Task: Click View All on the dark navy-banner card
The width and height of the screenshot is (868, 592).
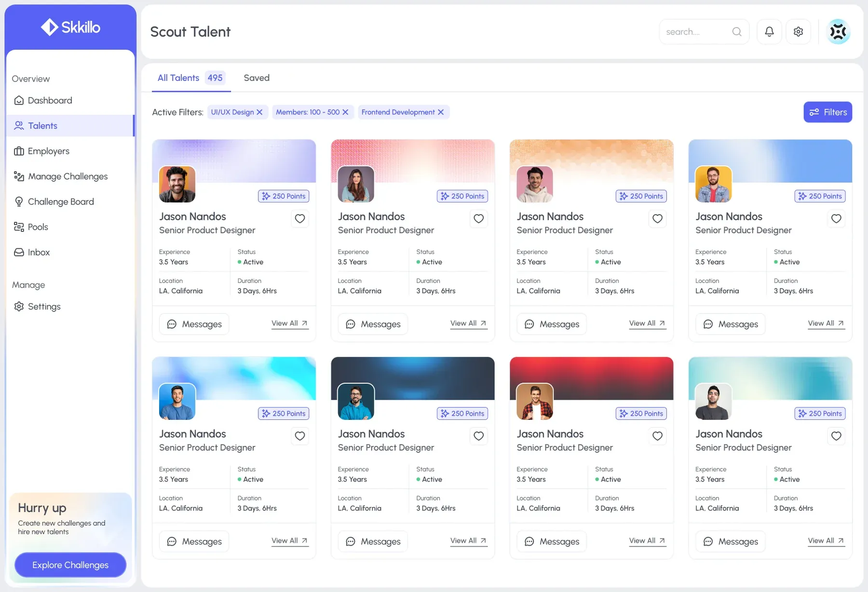Action: (x=469, y=541)
